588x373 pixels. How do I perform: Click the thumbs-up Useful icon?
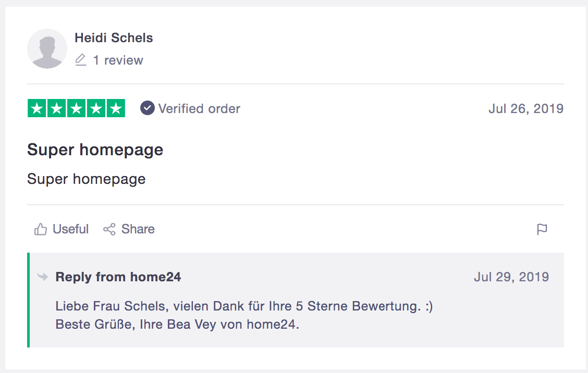41,229
